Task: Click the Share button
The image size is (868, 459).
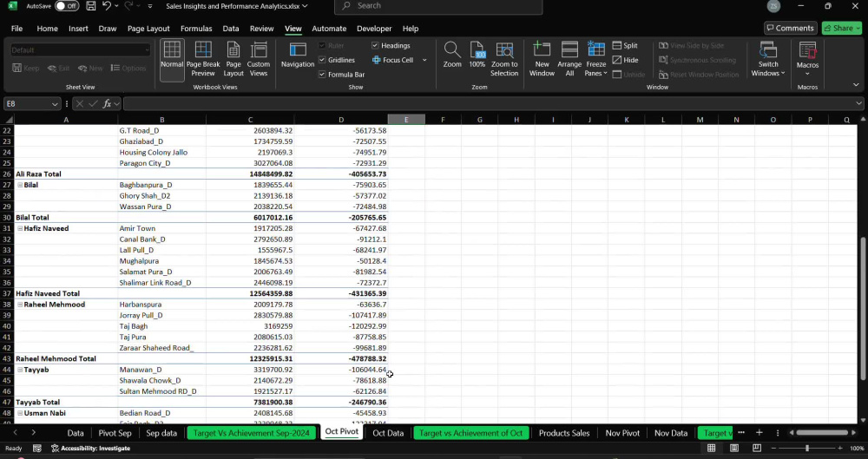Action: (x=841, y=28)
